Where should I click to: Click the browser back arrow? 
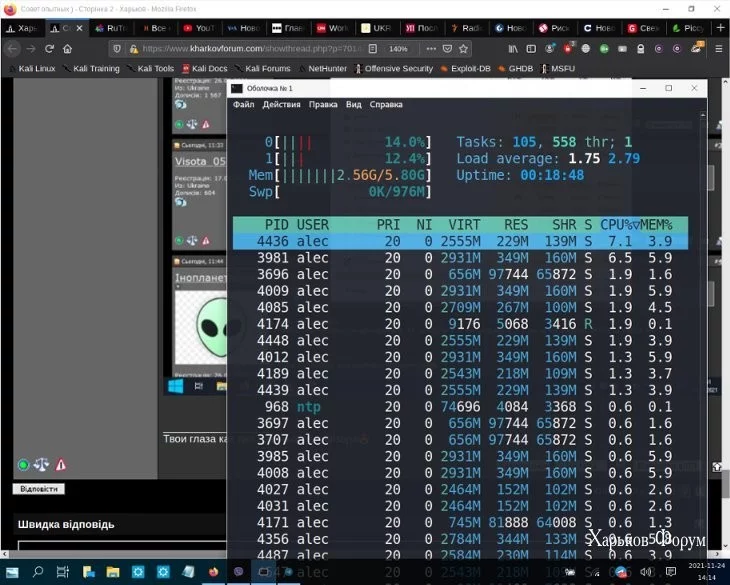pos(13,48)
